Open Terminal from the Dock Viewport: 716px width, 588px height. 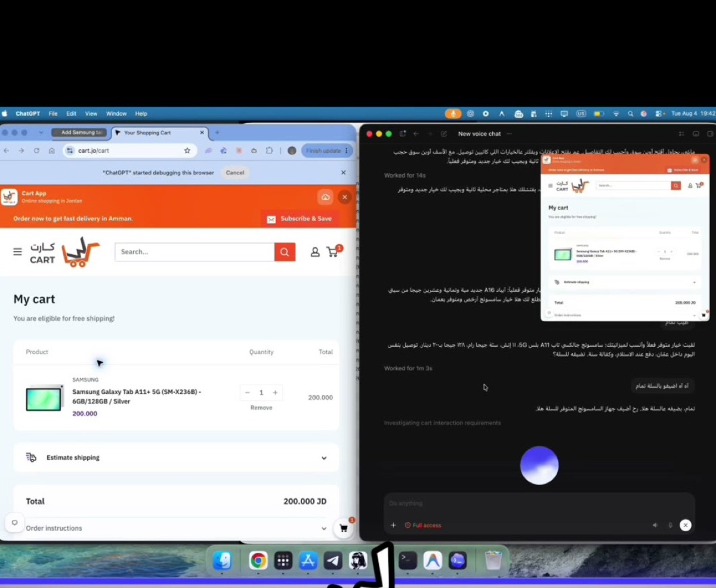tap(408, 560)
